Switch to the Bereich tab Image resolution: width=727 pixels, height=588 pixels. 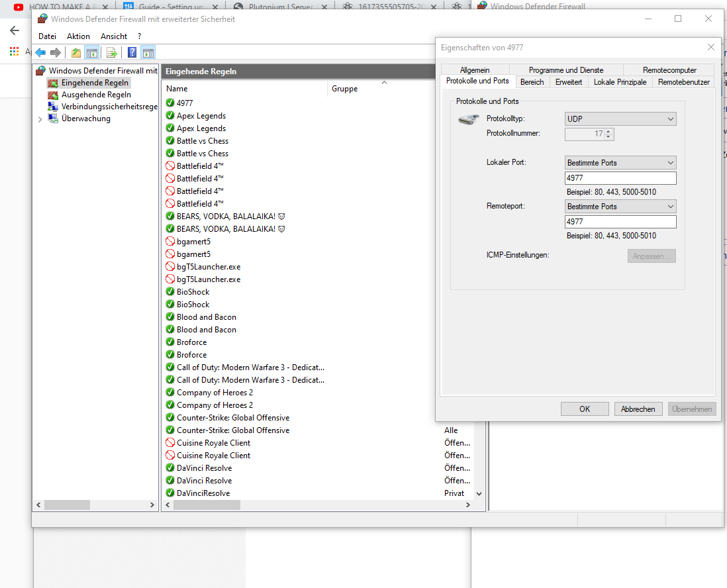[x=532, y=82]
